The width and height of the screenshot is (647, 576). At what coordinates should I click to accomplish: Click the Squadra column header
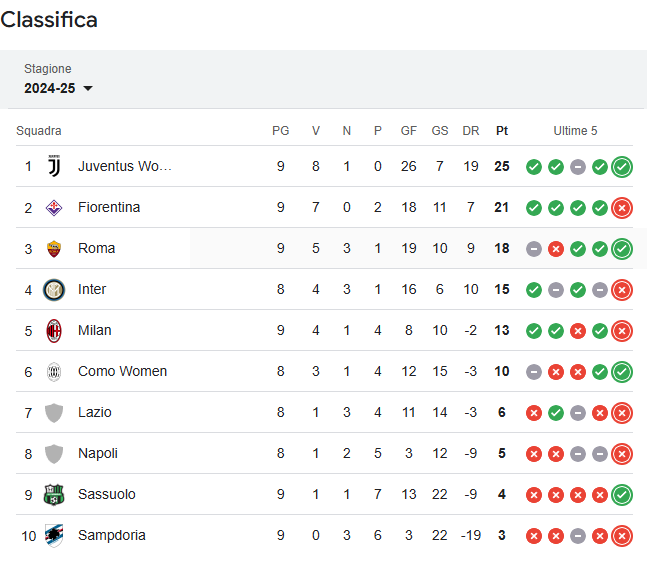pos(39,131)
